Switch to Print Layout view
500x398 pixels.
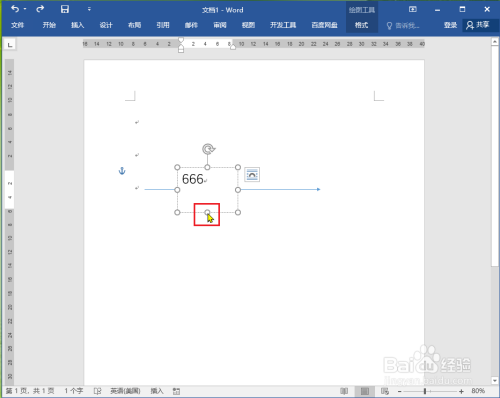coord(365,391)
